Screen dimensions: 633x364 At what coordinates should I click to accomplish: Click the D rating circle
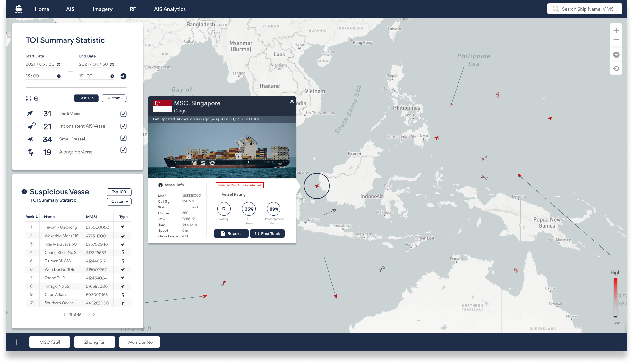pyautogui.click(x=224, y=209)
